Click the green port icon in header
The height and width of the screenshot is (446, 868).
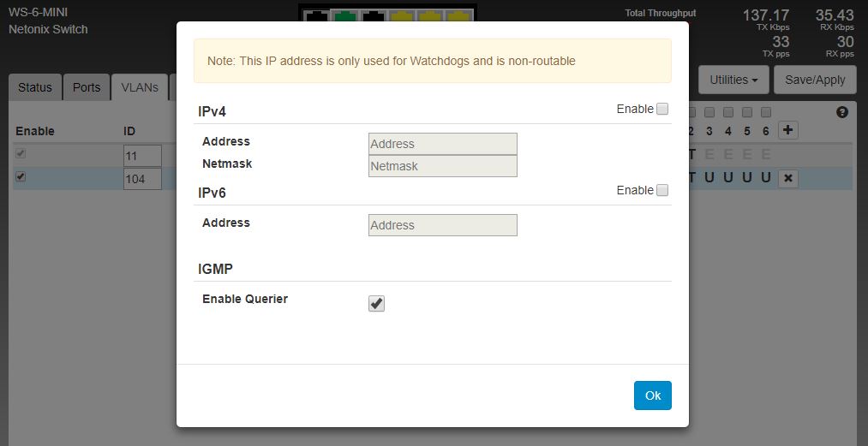(x=344, y=16)
